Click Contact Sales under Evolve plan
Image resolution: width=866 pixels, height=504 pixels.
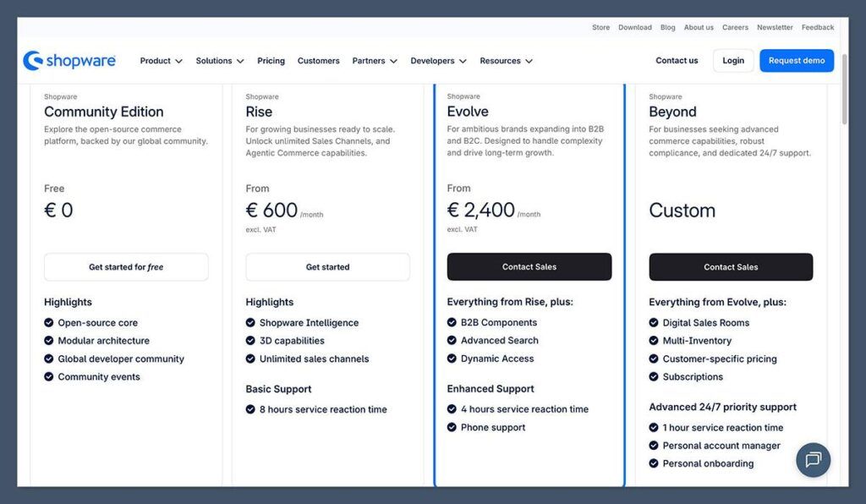[529, 266]
